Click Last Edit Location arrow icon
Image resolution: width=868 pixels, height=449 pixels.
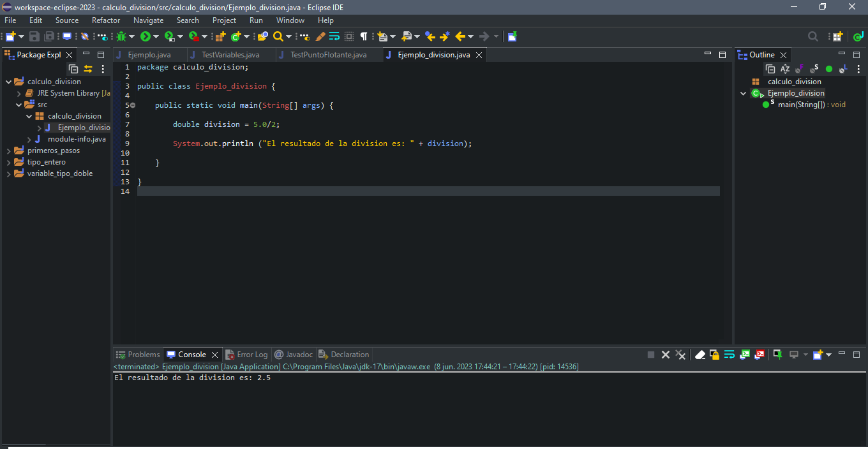click(430, 36)
